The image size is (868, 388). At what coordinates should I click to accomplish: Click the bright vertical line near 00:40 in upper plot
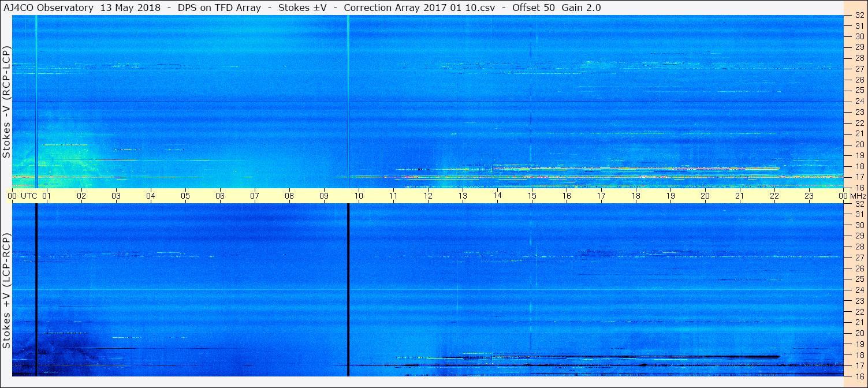click(x=36, y=102)
